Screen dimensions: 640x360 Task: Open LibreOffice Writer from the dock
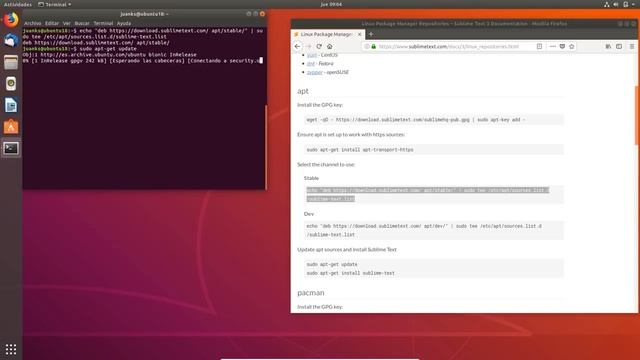(x=11, y=105)
